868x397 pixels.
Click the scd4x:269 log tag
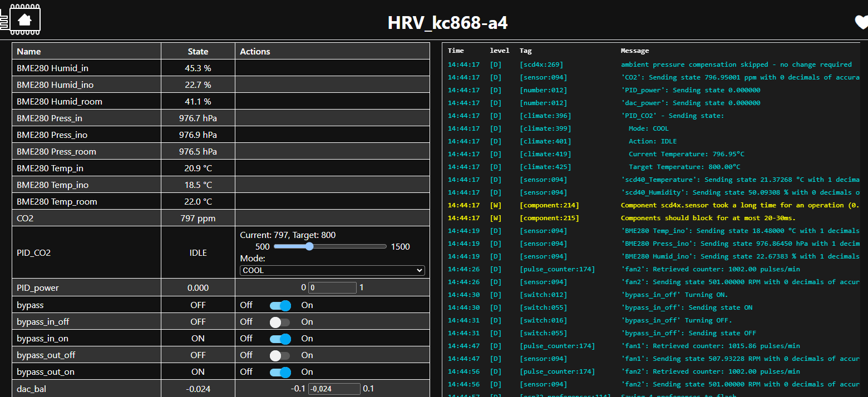541,64
